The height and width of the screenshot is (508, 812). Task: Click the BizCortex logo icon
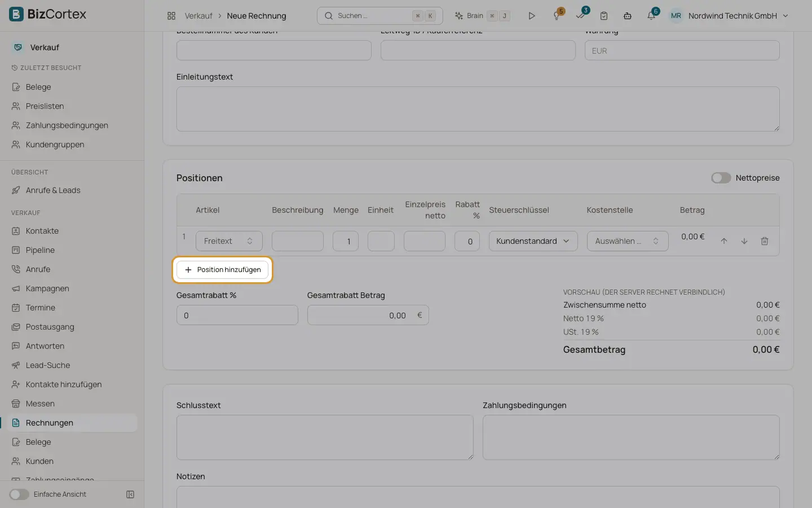[16, 14]
